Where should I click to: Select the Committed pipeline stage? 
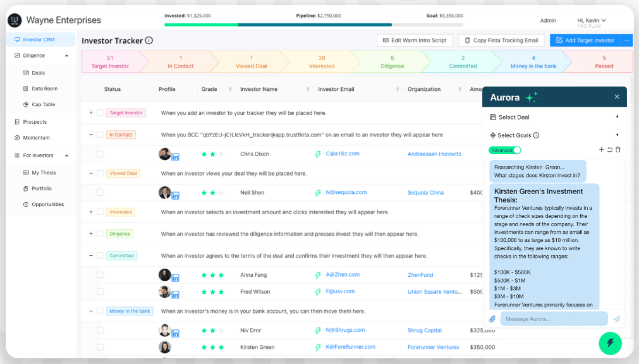coord(463,62)
